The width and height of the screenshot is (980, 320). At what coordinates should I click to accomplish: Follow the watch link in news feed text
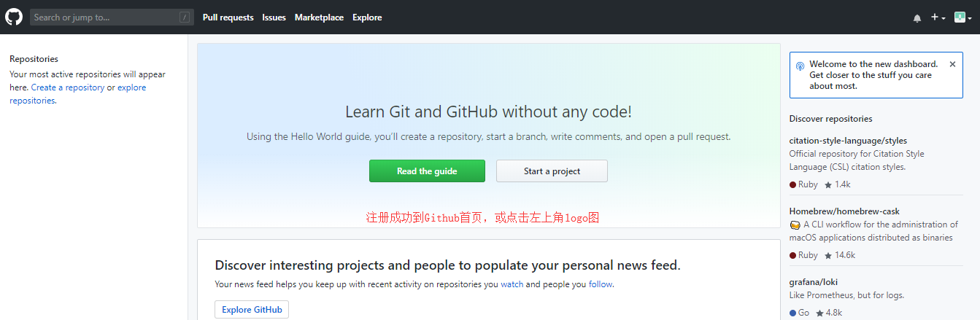(512, 284)
